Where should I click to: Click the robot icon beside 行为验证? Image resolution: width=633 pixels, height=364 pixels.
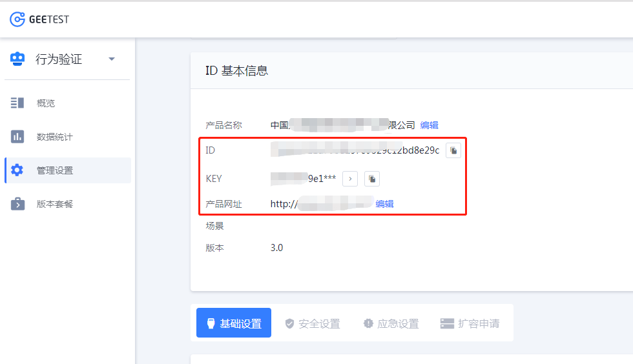click(17, 59)
